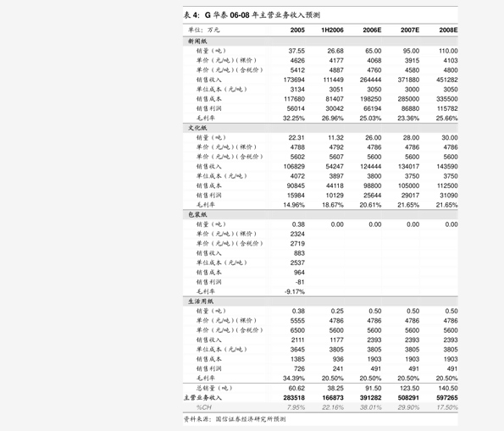Click the 2006E column header
The width and height of the screenshot is (504, 431).
pos(372,30)
